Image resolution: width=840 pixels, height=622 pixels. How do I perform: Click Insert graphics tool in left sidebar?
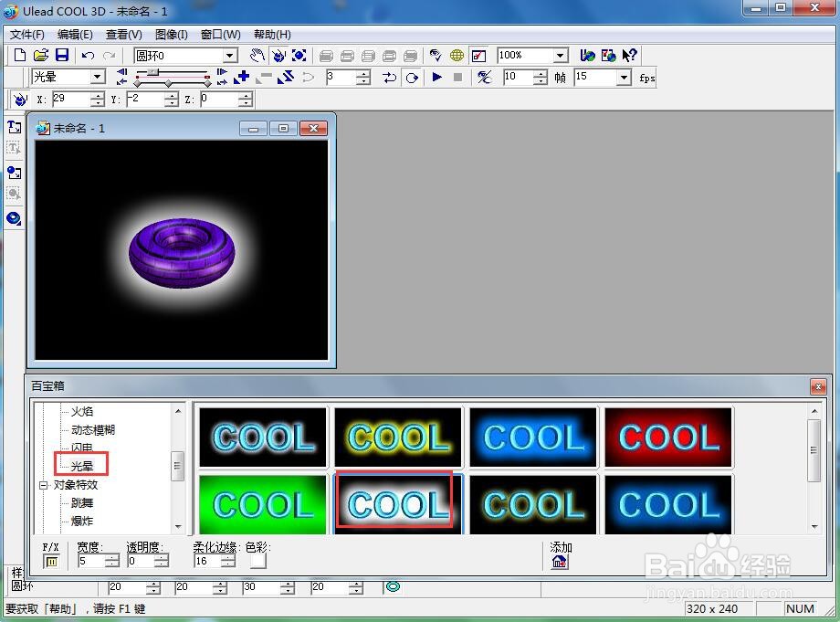[14, 173]
